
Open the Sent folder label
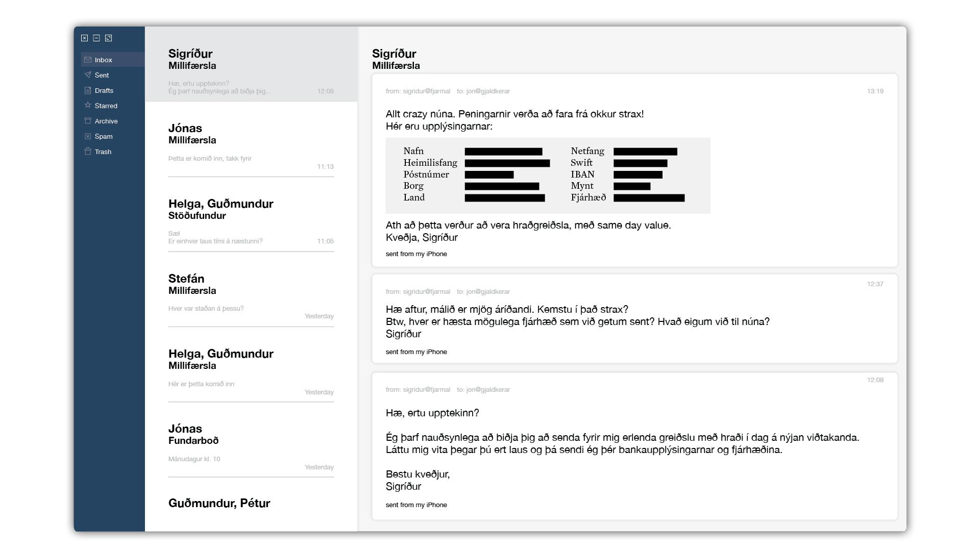[102, 75]
